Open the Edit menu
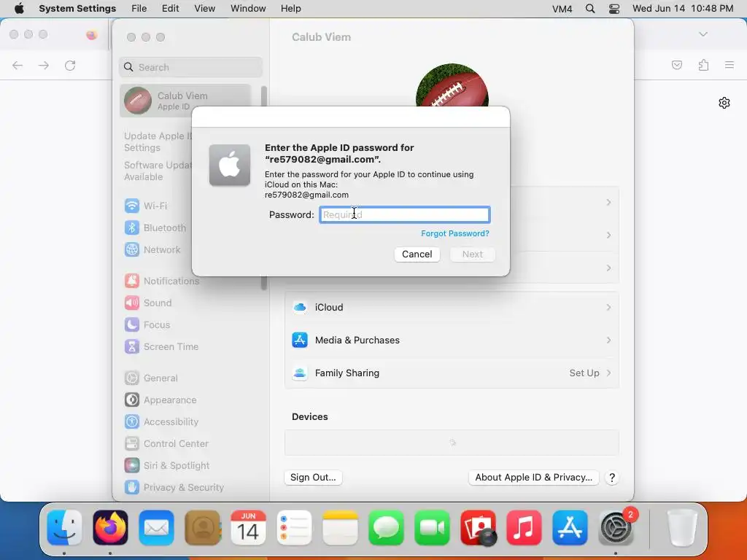This screenshot has height=560, width=747. 170,9
